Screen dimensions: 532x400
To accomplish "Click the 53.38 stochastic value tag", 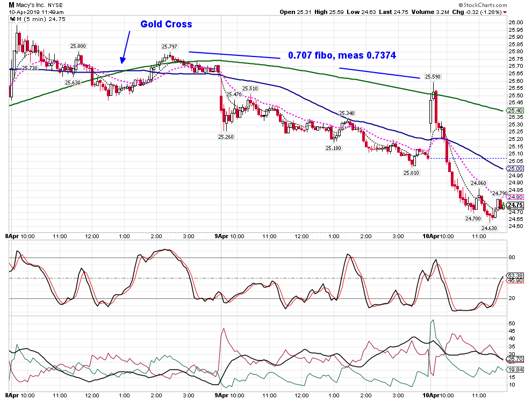I will 515,275.
